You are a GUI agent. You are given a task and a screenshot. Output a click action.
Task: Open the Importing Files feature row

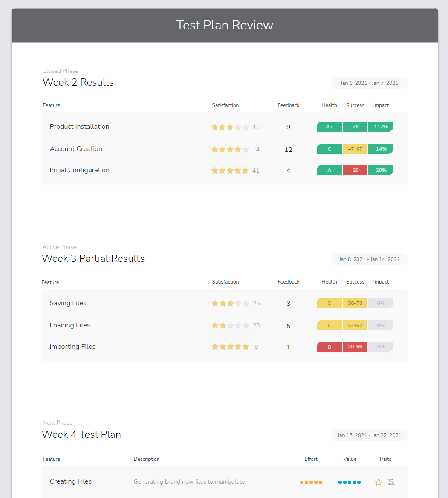[72, 347]
